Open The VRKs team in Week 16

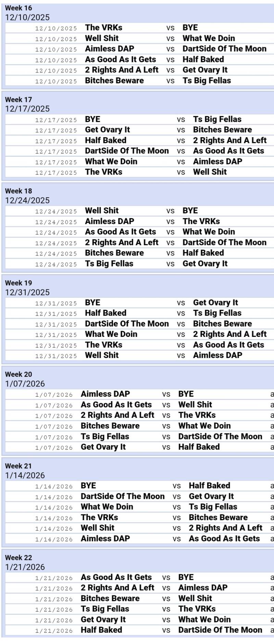tap(103, 28)
